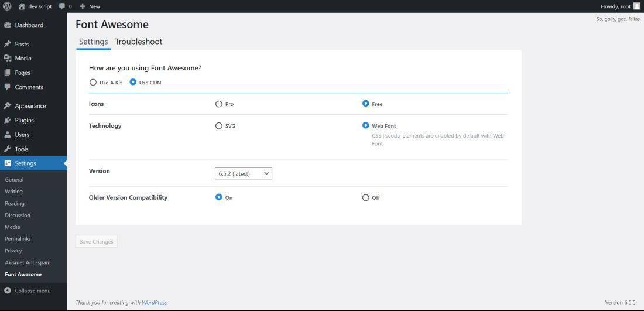Click the Plugins plug icon
The width and height of the screenshot is (644, 311).
8,121
